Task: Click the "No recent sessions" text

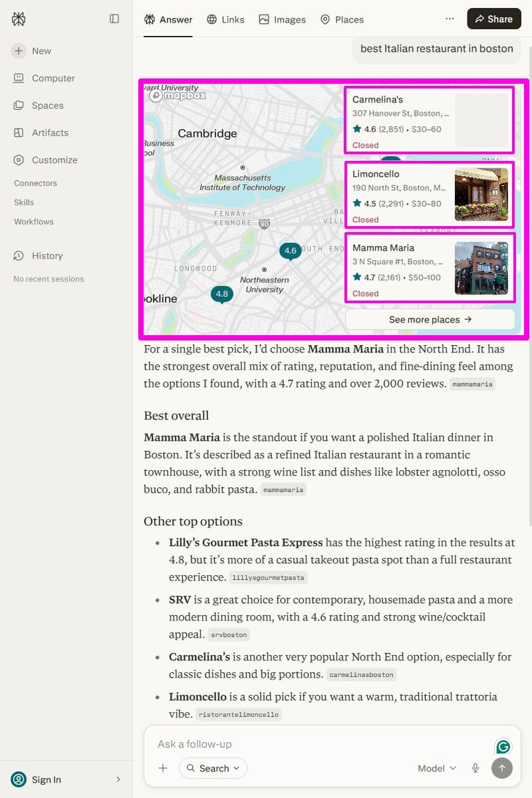Action: coord(49,279)
